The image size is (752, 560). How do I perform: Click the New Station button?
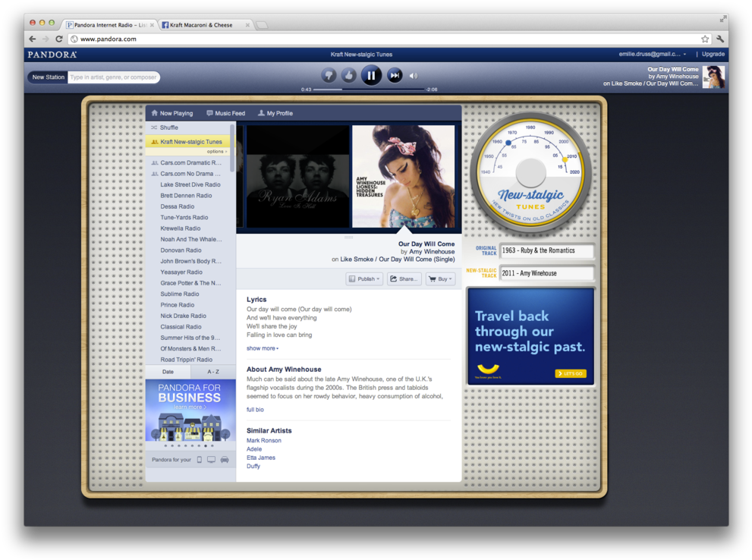[x=48, y=77]
